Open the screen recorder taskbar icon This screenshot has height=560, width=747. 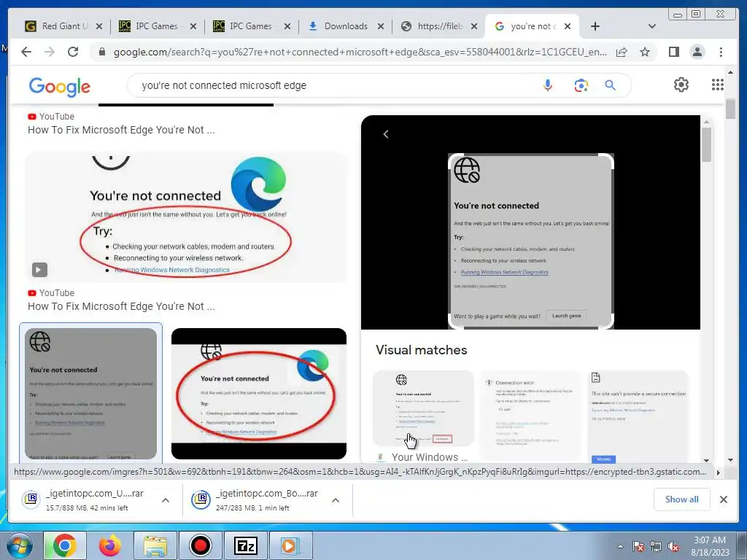pos(201,545)
